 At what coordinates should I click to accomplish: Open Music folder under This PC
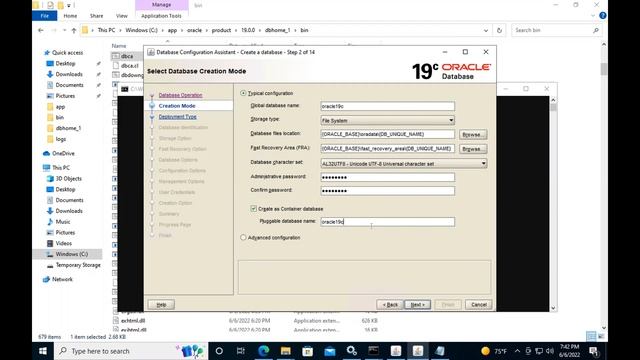[63, 222]
